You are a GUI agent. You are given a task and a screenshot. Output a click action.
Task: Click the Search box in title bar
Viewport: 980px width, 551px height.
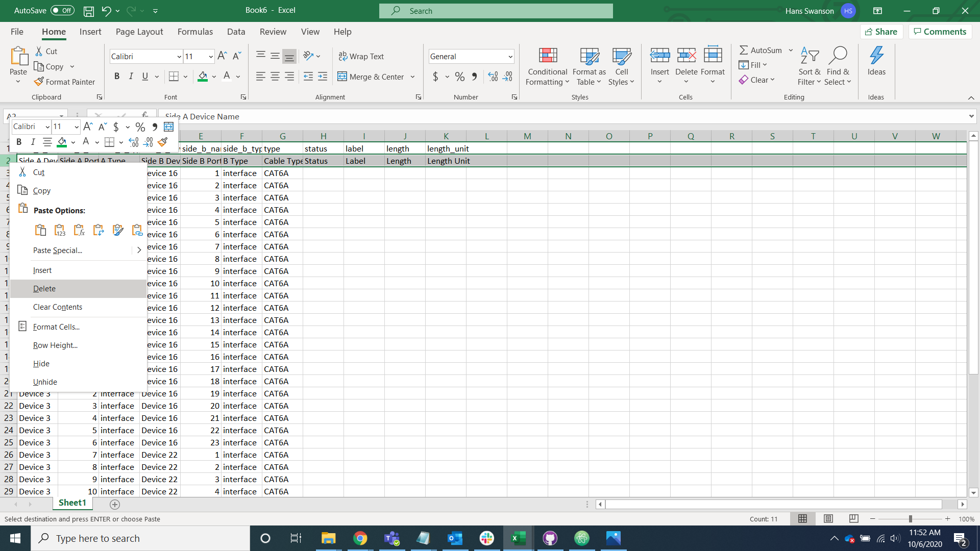pyautogui.click(x=496, y=11)
